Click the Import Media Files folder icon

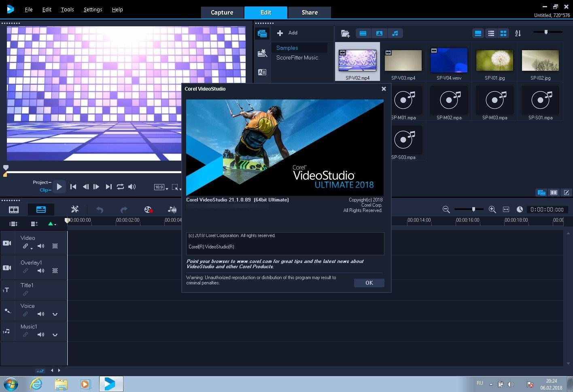click(x=345, y=34)
